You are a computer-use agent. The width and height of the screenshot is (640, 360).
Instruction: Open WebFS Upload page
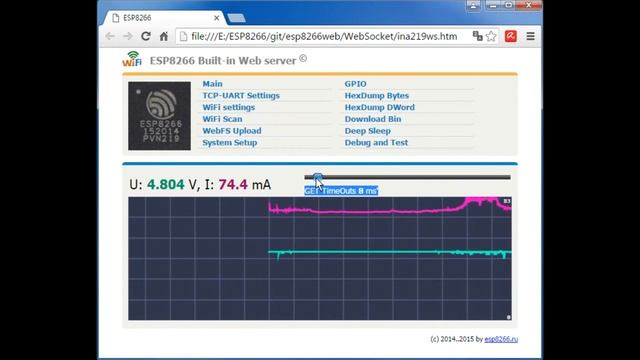232,131
